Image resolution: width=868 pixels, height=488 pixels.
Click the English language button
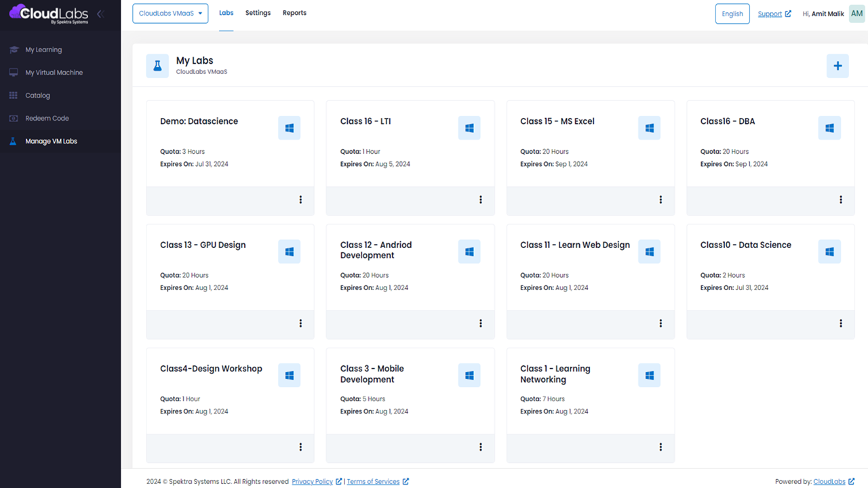pyautogui.click(x=732, y=14)
